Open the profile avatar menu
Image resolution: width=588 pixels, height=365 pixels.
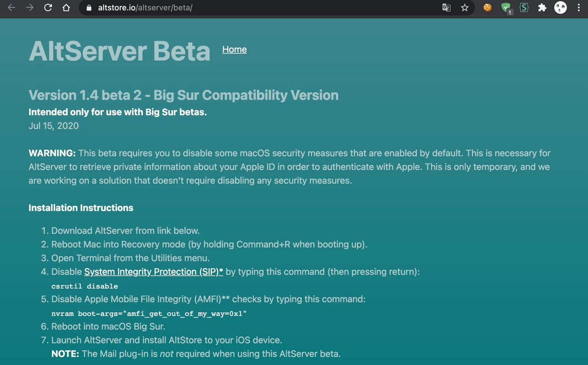[x=560, y=7]
